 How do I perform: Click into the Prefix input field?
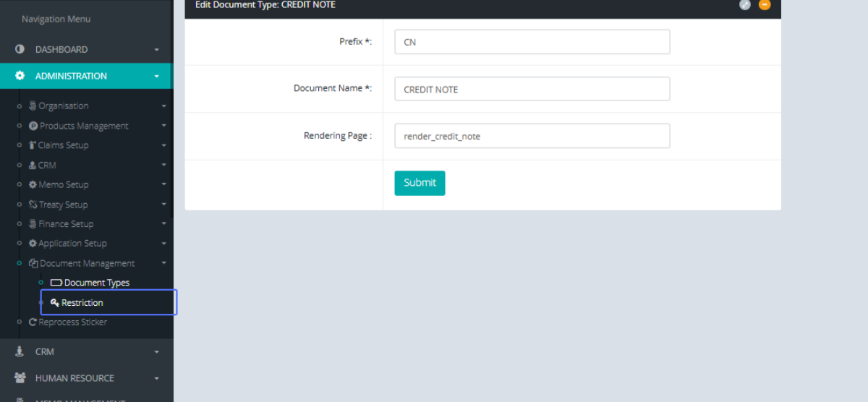(x=532, y=42)
